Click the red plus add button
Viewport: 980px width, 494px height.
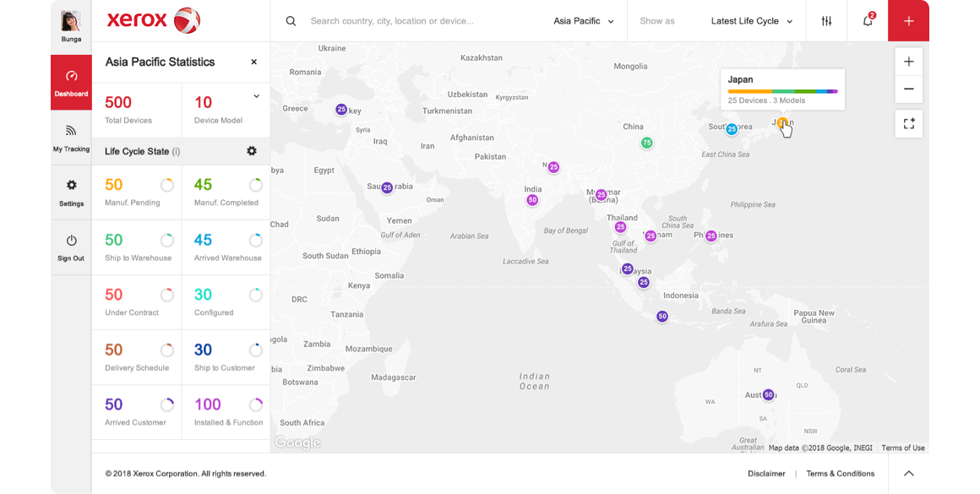(908, 20)
